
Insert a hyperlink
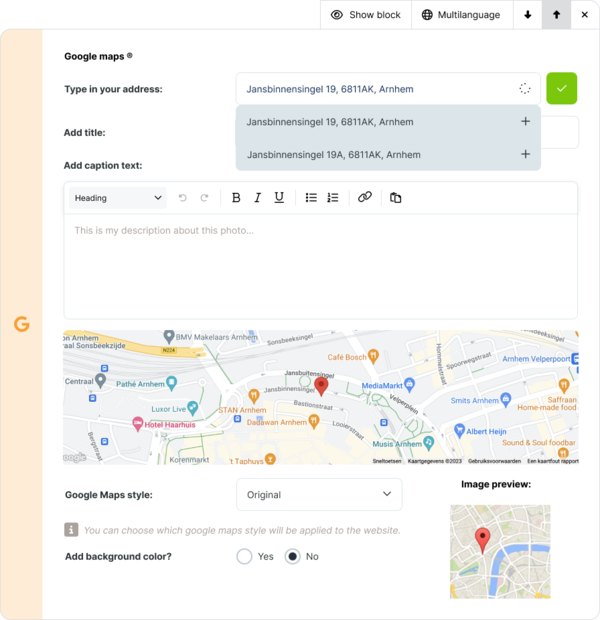365,197
